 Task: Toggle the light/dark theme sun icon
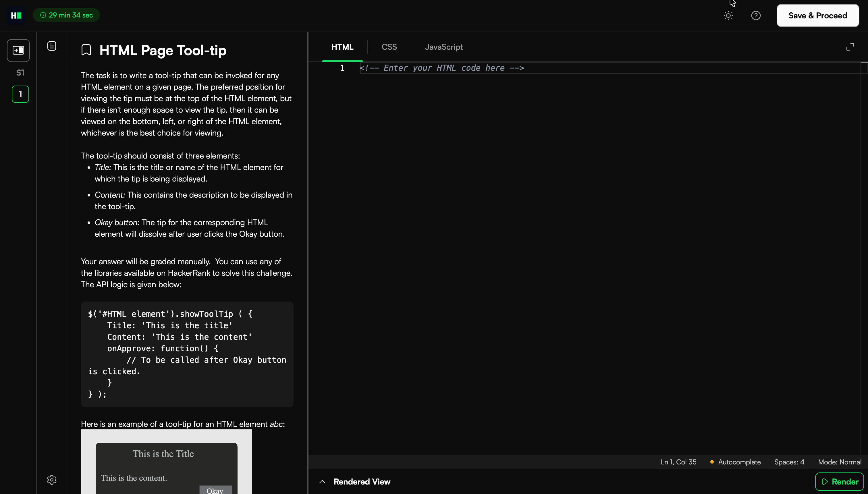728,16
